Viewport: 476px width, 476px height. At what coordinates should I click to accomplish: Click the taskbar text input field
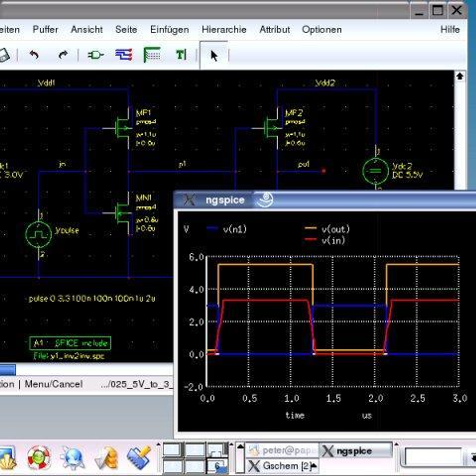tap(433, 457)
